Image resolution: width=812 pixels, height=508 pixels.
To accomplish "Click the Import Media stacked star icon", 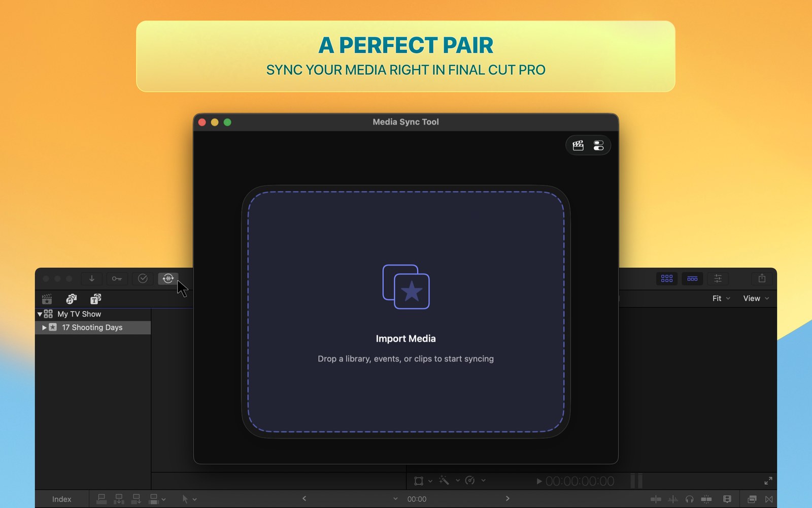I will (406, 287).
